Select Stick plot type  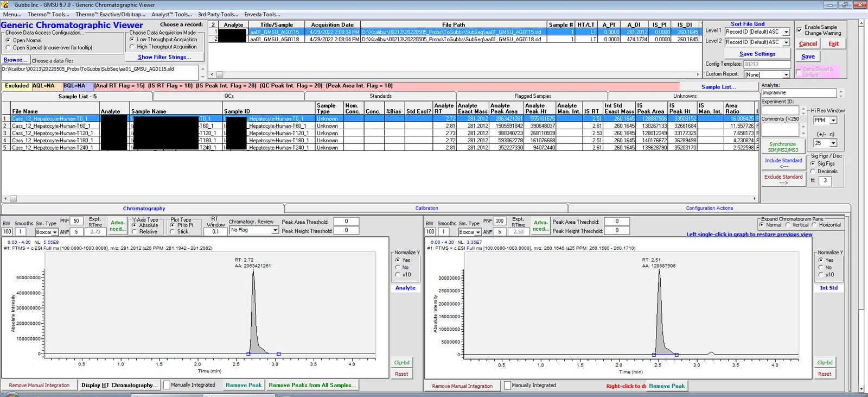[x=173, y=232]
